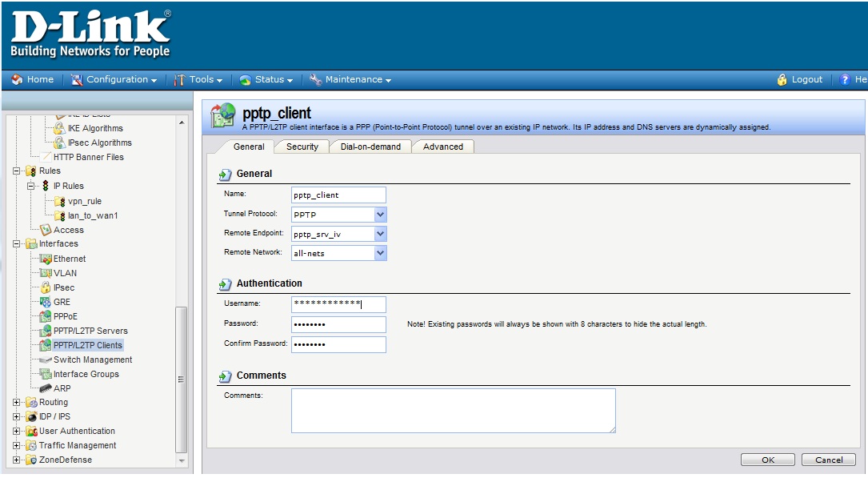Open the Remote Network dropdown
Image resolution: width=868 pixels, height=478 pixels.
click(380, 253)
